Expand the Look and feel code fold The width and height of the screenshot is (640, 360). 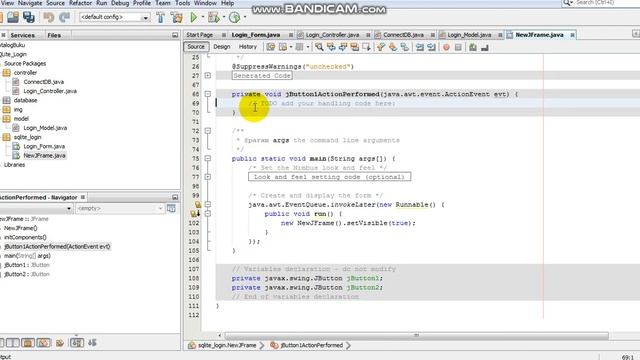click(x=208, y=177)
